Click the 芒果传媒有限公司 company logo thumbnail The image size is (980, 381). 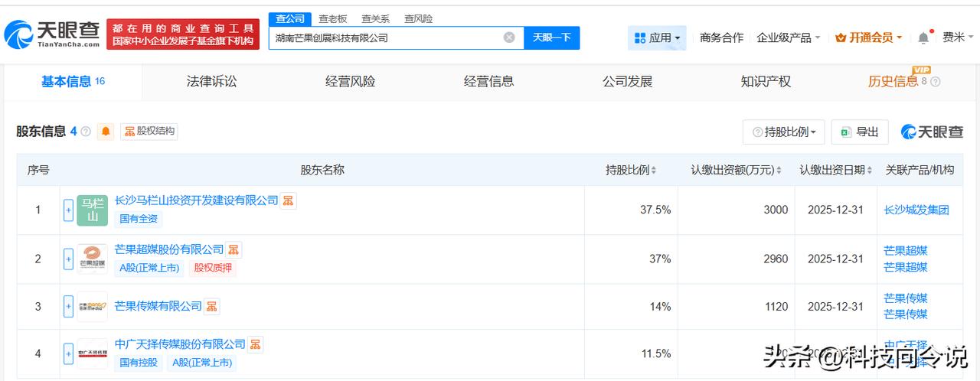[x=92, y=307]
